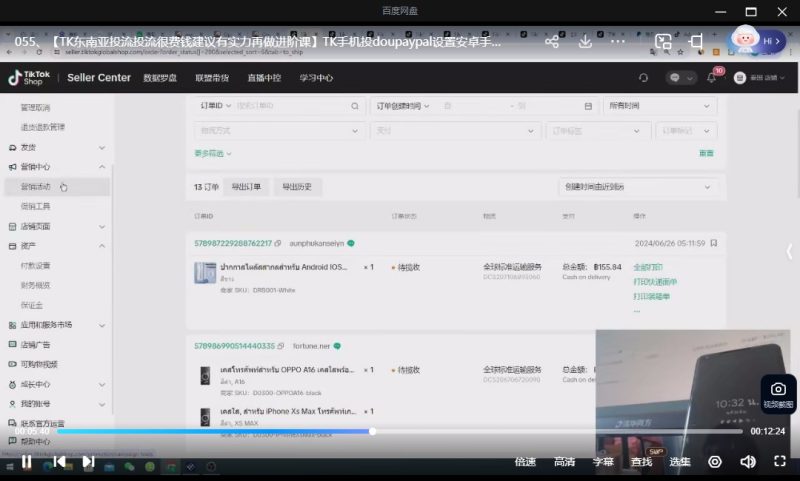
Task: Open the three-dots more options menu
Action: [x=618, y=41]
